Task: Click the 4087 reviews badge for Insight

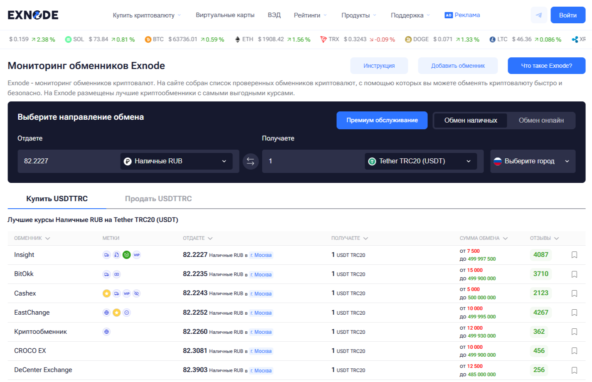Action: click(x=541, y=255)
